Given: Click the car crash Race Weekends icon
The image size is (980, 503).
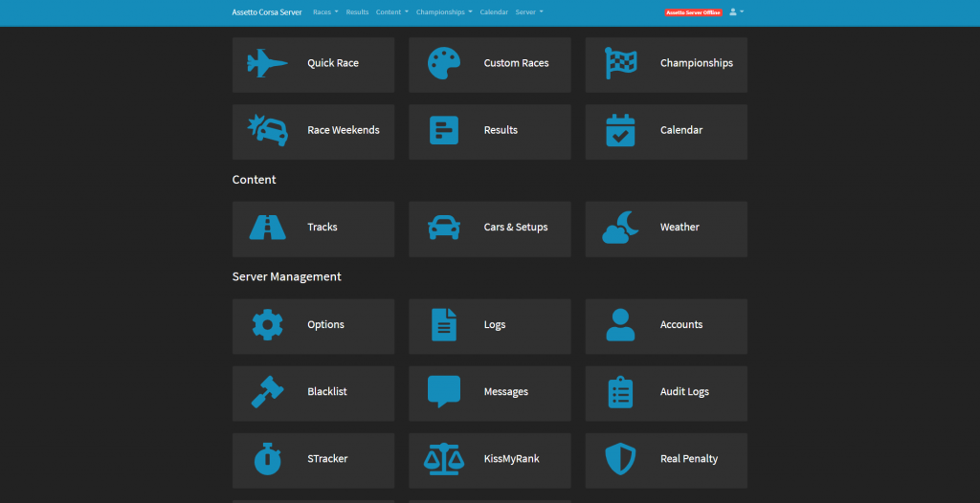Looking at the screenshot, I should [x=268, y=130].
